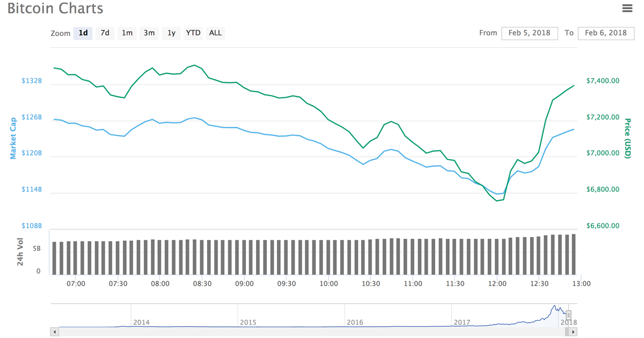Select the 1d zoom range
The image size is (644, 338).
pyautogui.click(x=83, y=33)
